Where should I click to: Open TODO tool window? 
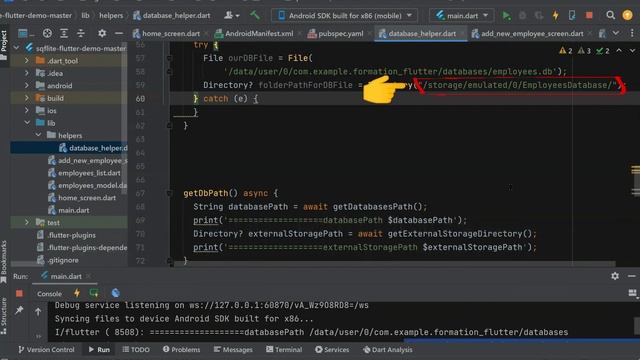click(136, 349)
